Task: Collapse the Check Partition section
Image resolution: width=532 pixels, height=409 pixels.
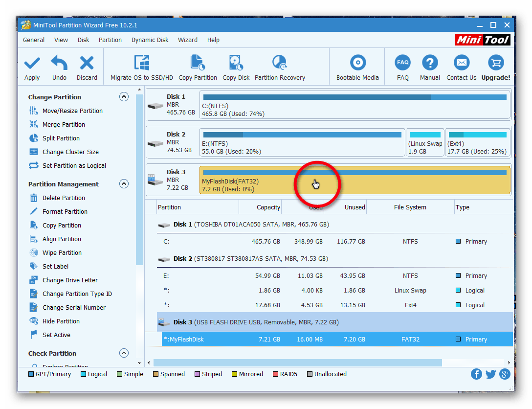Action: 124,353
